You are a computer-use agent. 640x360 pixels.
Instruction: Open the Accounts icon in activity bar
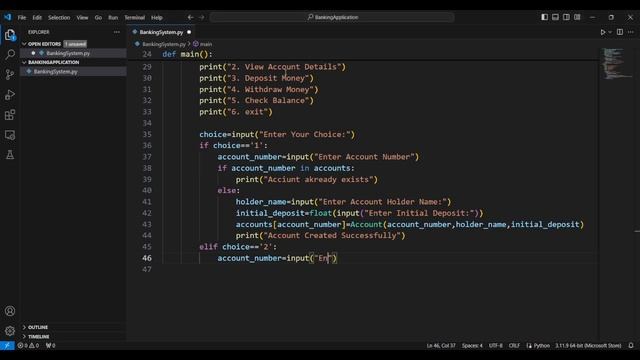10,311
